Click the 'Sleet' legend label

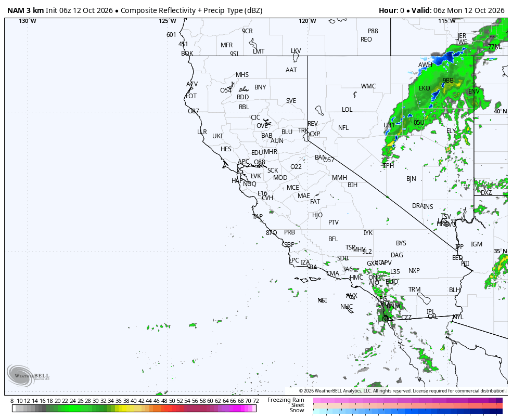pos(298,405)
